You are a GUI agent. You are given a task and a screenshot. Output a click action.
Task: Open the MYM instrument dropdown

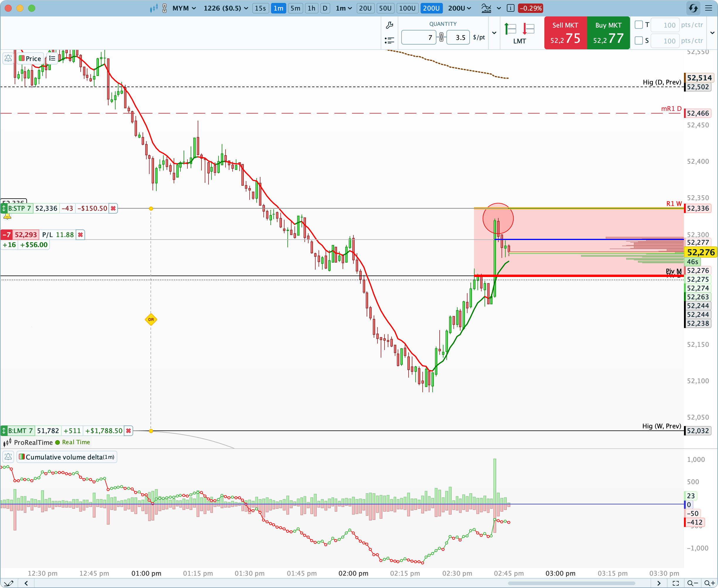tap(184, 8)
